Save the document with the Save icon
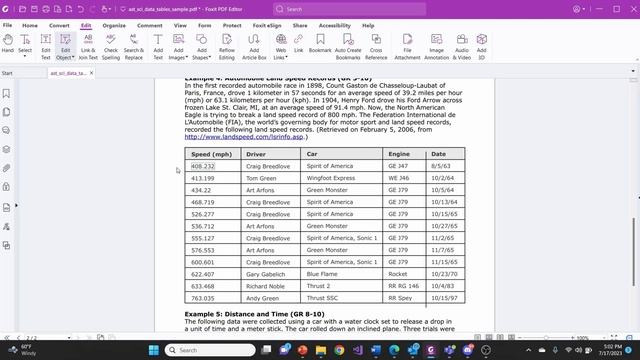The width and height of the screenshot is (640, 360). 34,9
